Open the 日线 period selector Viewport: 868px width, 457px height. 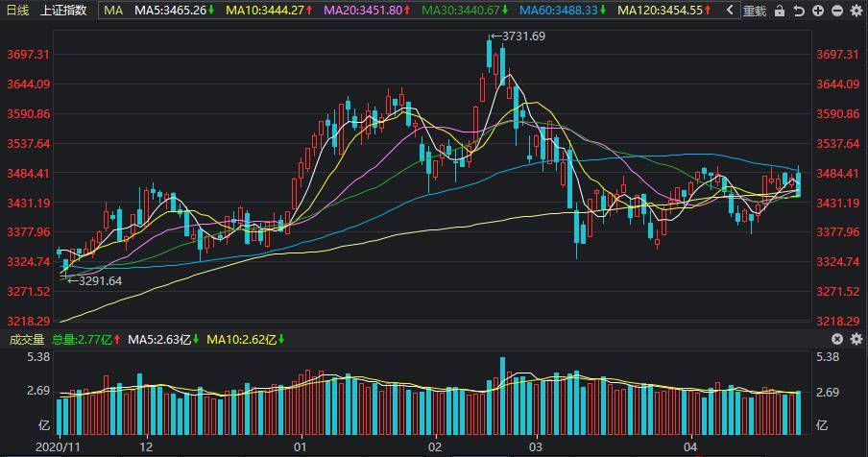pos(18,11)
